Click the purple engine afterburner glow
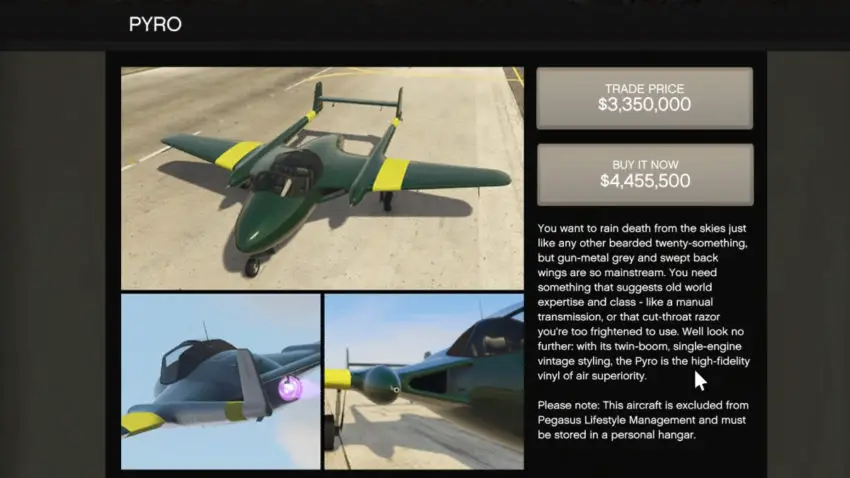This screenshot has width=850, height=478. [291, 388]
